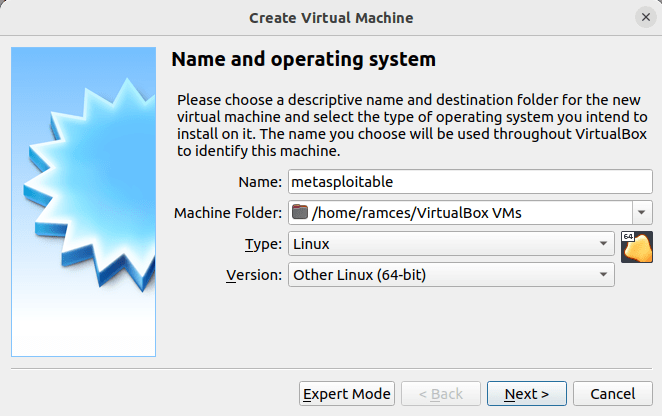Click the Version label
This screenshot has height=416, width=662.
point(254,275)
